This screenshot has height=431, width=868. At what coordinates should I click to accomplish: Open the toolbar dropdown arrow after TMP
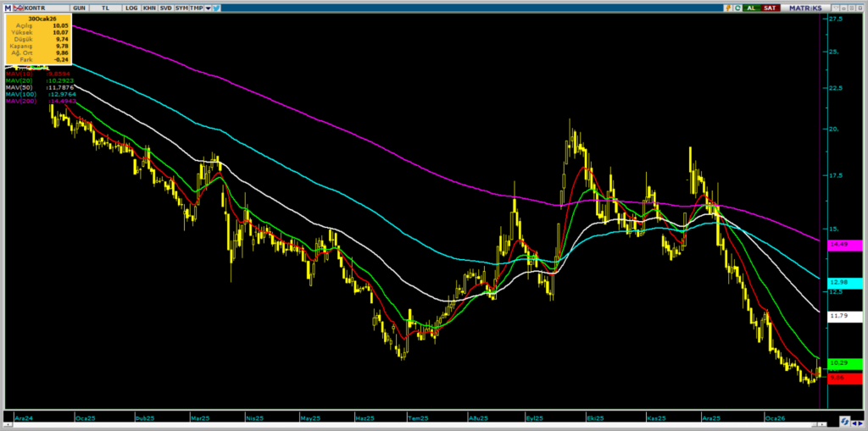tap(209, 7)
